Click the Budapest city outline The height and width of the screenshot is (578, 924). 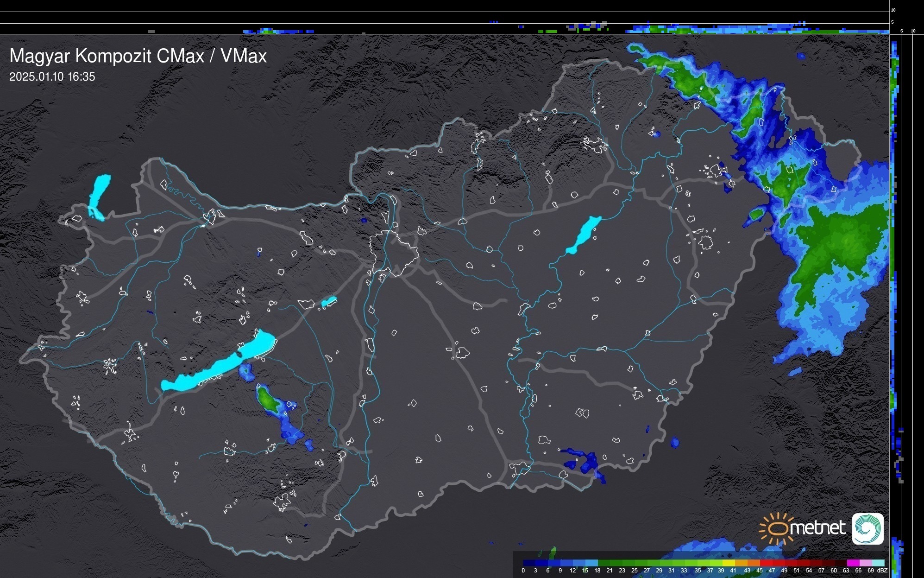(394, 253)
